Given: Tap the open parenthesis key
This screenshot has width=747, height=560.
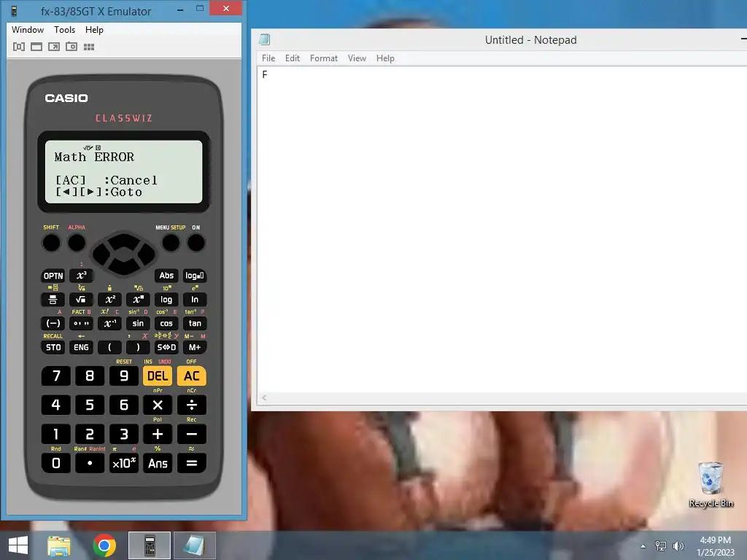Looking at the screenshot, I should [109, 347].
